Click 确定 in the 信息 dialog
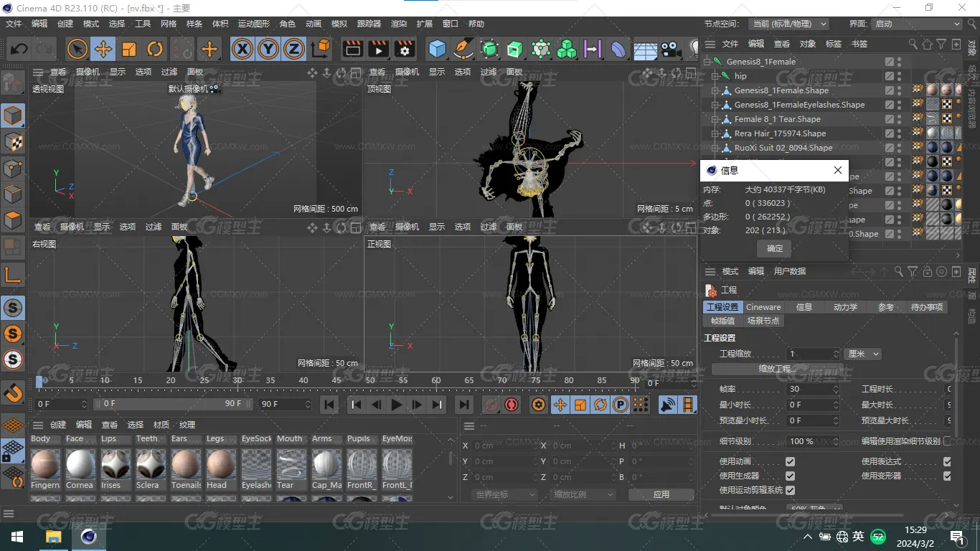Viewport: 980px width, 551px height. click(x=775, y=248)
